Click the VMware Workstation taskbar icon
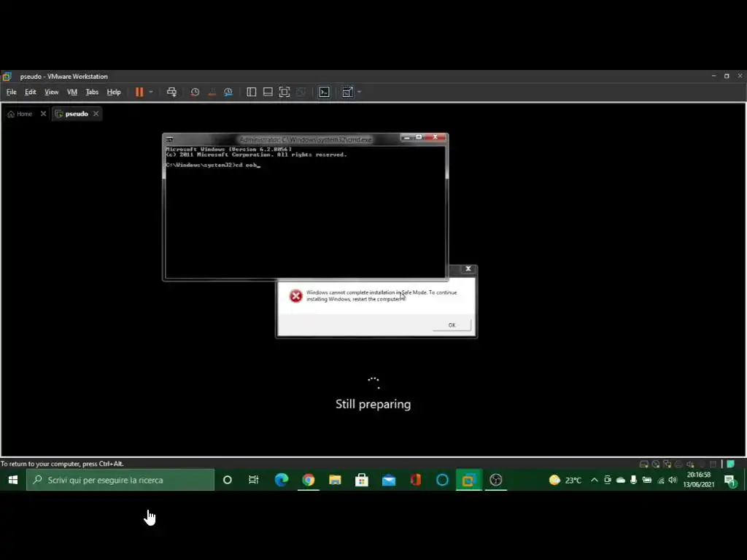The width and height of the screenshot is (747, 560). pos(469,480)
